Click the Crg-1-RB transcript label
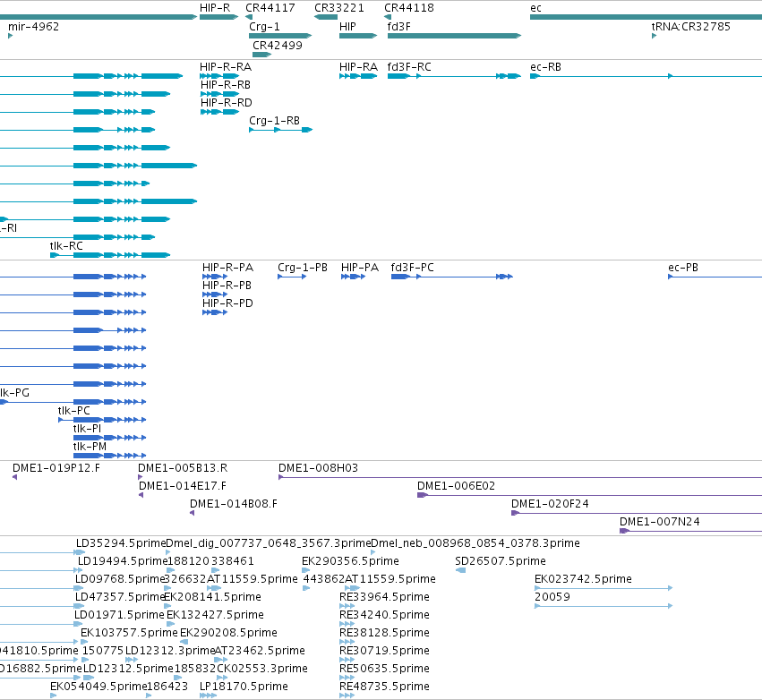762x700 pixels. pos(274,121)
